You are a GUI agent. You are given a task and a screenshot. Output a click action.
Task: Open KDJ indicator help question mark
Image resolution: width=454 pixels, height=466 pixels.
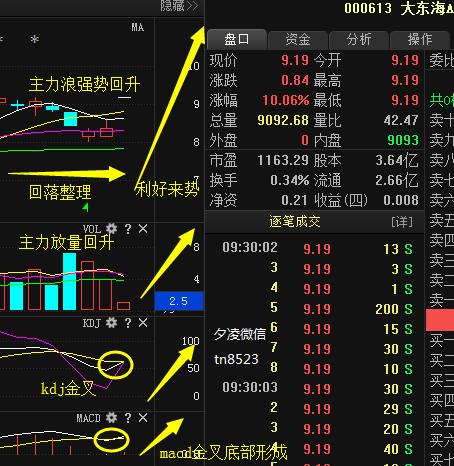[x=128, y=323]
